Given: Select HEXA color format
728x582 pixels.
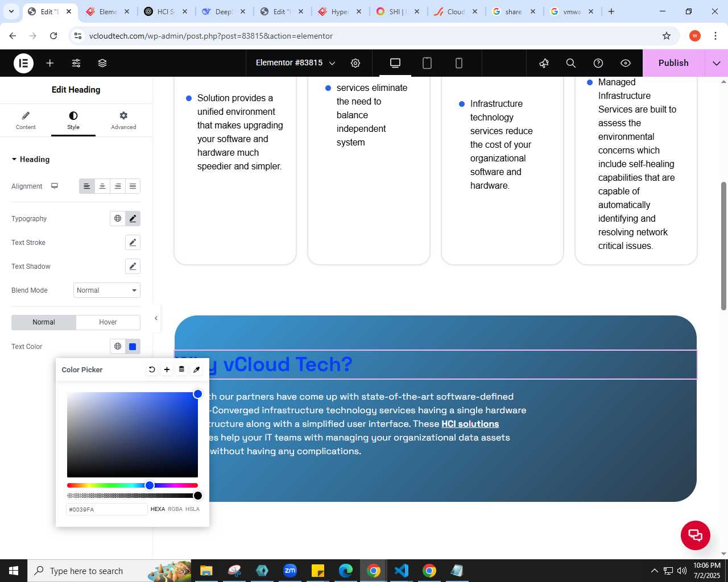Looking at the screenshot, I should 158,509.
